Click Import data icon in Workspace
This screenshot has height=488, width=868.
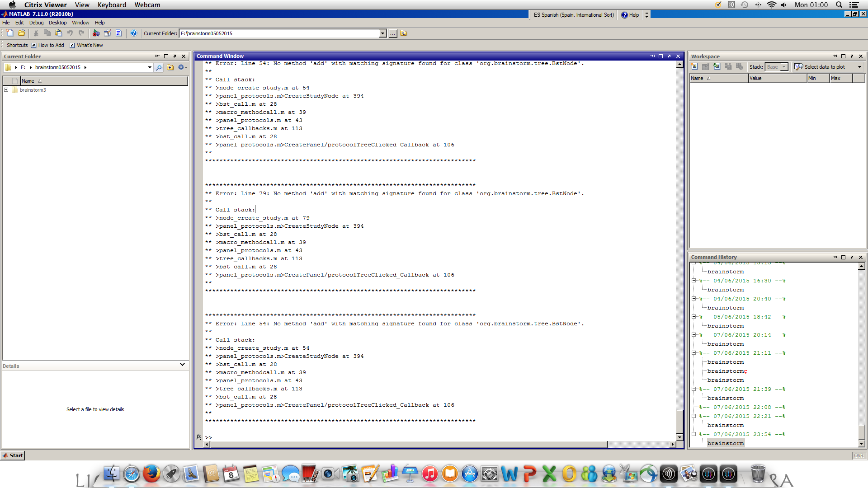coord(717,67)
